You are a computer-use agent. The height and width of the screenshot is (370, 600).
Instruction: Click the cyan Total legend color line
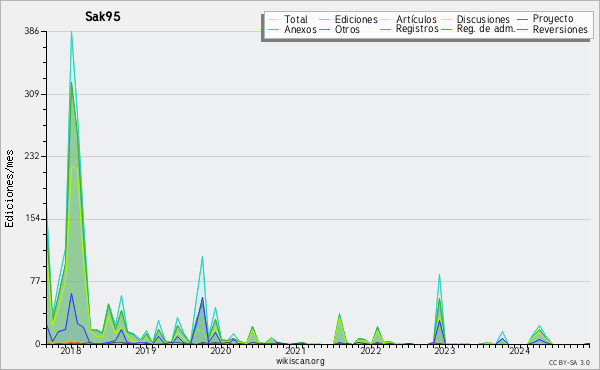(x=274, y=20)
